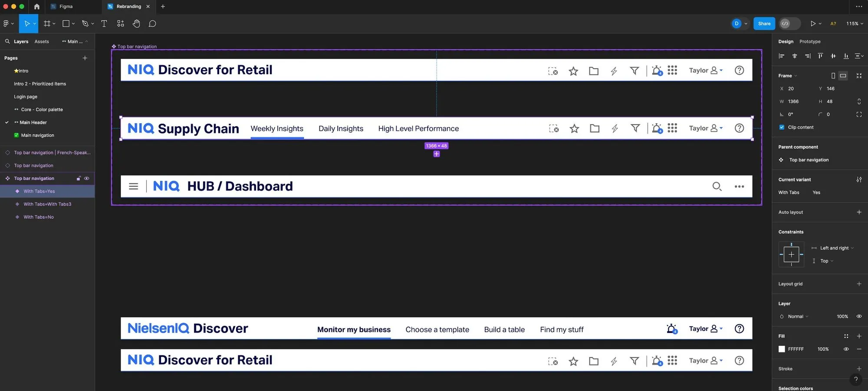Image resolution: width=868 pixels, height=391 pixels.
Task: Toggle fill visibility eye for FFFFFF
Action: click(846, 349)
